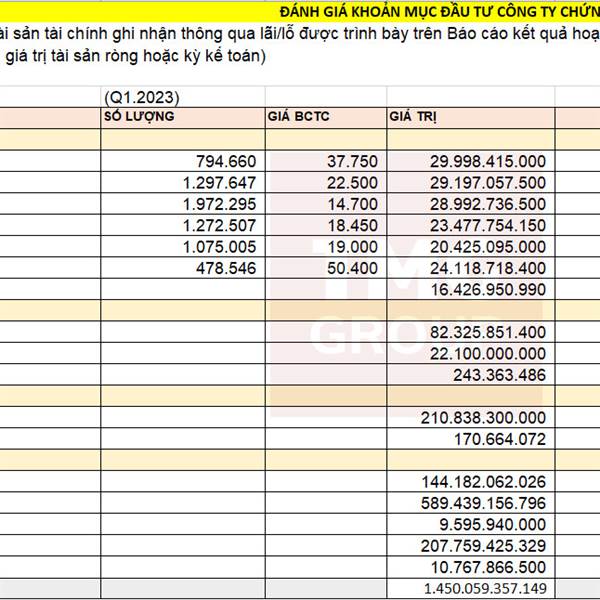Select quantity cell 1.272.507
600x600 pixels.
183,225
